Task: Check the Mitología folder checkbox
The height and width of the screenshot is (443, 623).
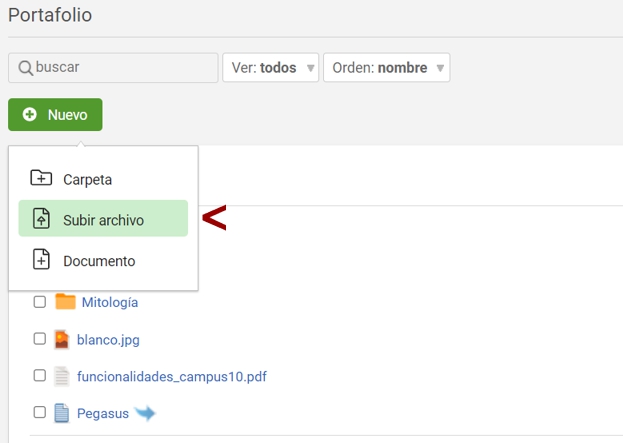Action: pyautogui.click(x=40, y=302)
